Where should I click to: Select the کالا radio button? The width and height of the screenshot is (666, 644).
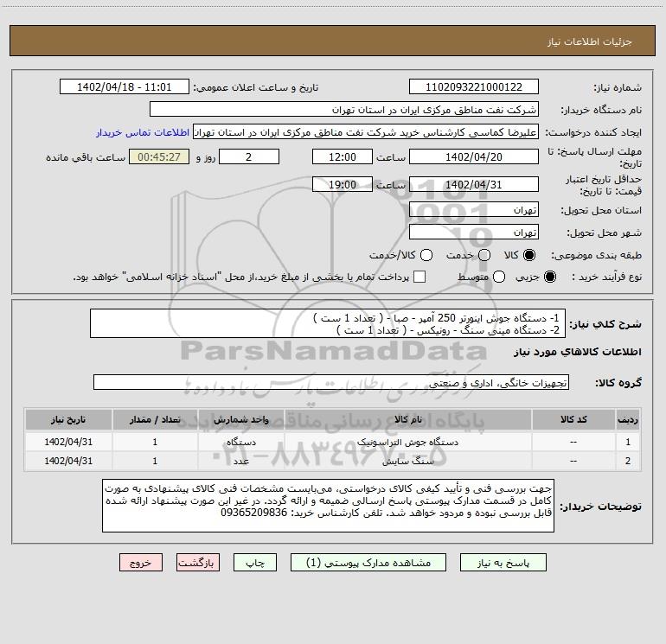click(529, 255)
